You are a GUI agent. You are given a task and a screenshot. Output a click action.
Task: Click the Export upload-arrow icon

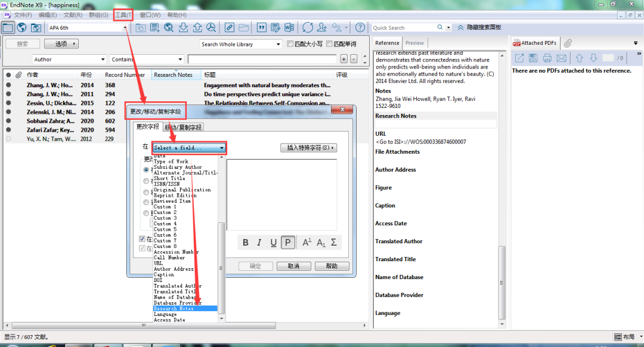tap(197, 27)
